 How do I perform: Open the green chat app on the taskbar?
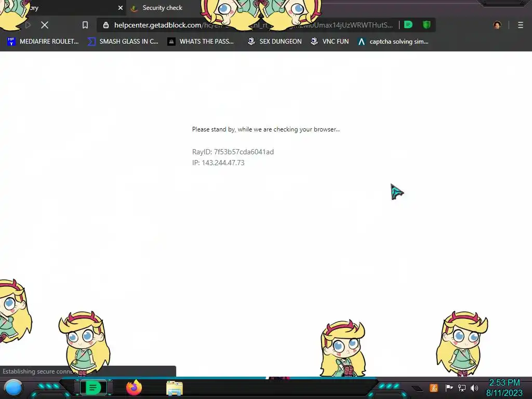[x=93, y=388]
